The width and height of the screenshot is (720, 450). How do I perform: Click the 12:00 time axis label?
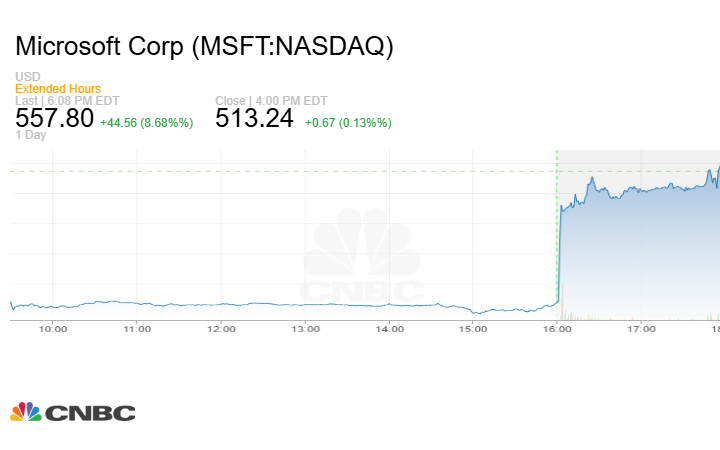[x=221, y=328]
